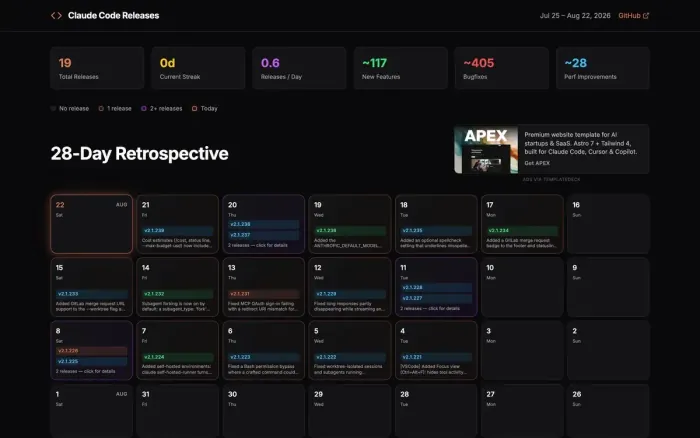Open the v2.1.221 release badge
This screenshot has width=700, height=438.
[x=436, y=357]
